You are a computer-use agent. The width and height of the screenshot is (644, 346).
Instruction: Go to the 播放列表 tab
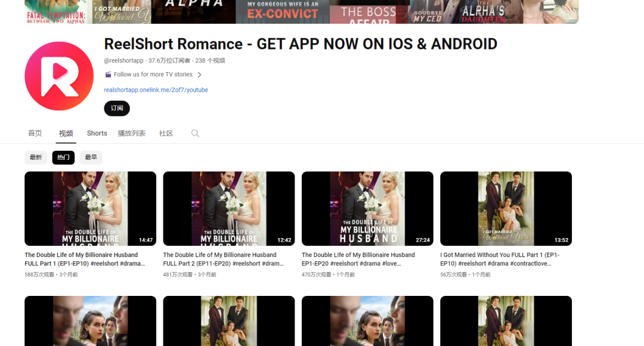click(x=131, y=133)
